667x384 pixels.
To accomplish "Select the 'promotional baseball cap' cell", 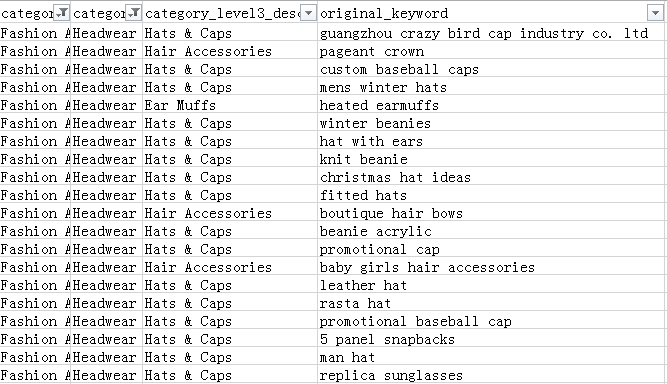I will click(x=491, y=321).
